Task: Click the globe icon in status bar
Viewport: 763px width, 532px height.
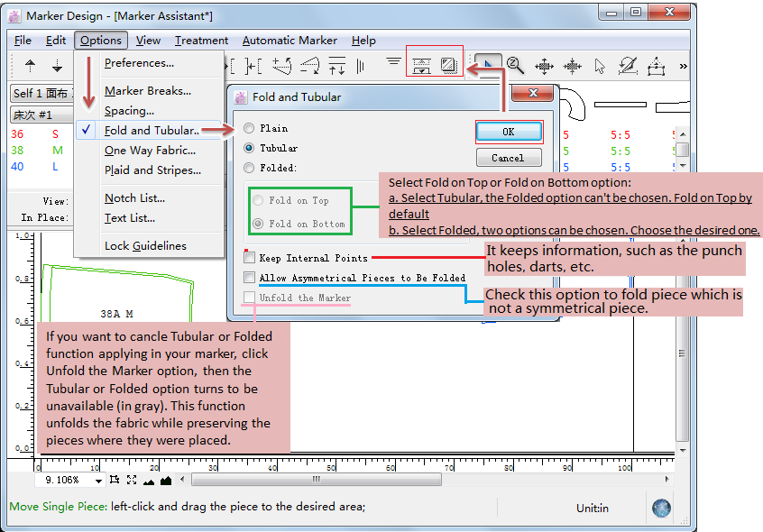Action: (663, 508)
